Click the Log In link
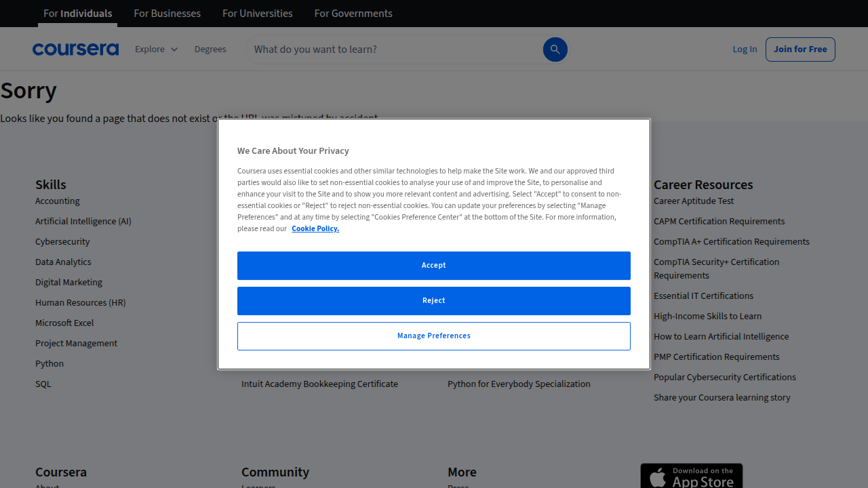The height and width of the screenshot is (488, 868). pyautogui.click(x=745, y=49)
